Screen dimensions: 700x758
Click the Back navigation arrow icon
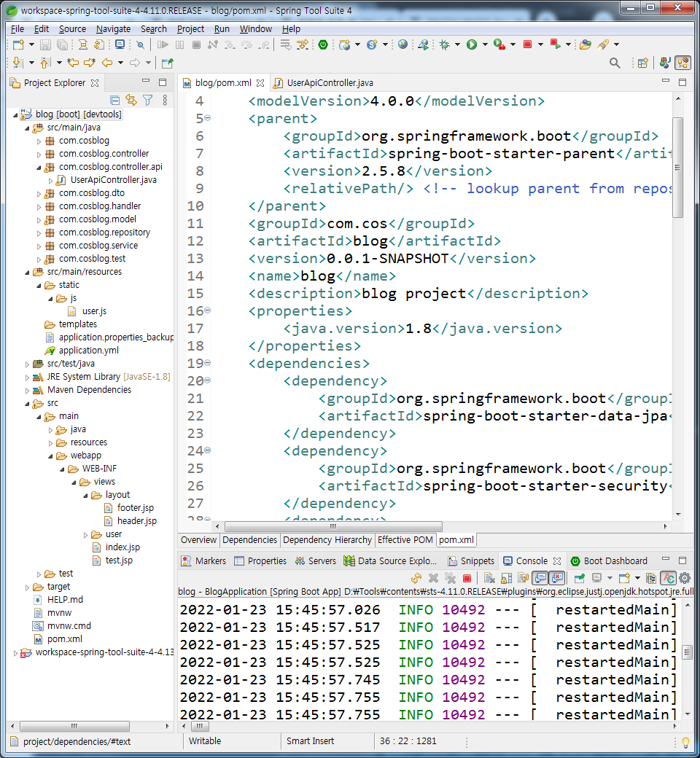pyautogui.click(x=107, y=63)
